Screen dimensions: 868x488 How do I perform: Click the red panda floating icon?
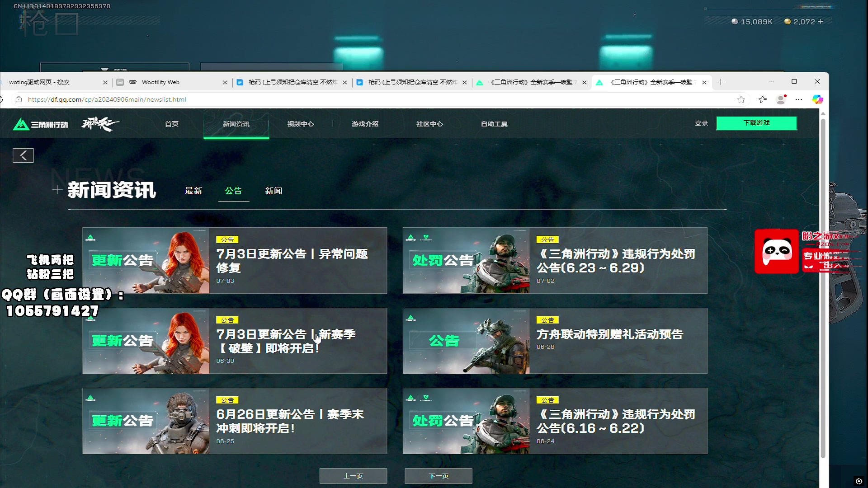tap(777, 251)
